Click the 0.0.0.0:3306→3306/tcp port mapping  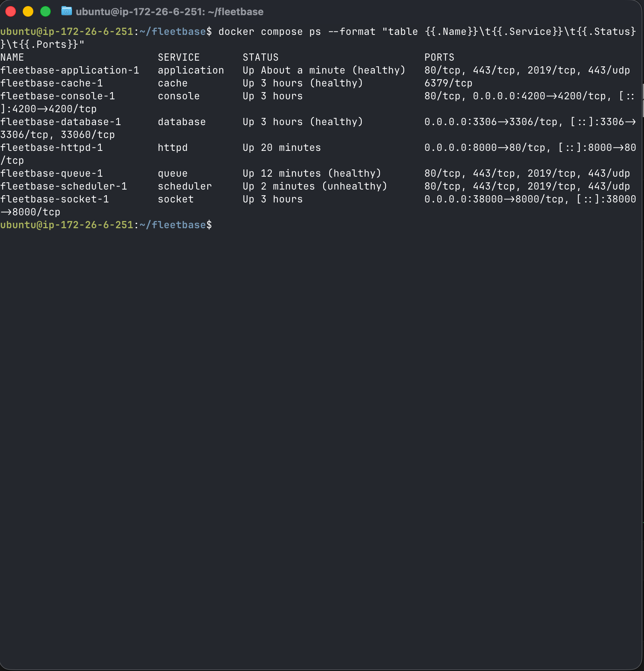pos(491,122)
